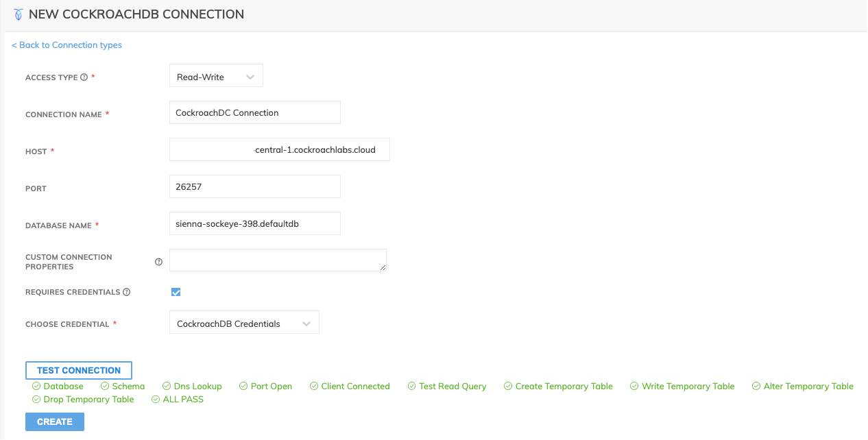Focus the Host input field
The height and width of the screenshot is (440, 868).
tap(280, 149)
